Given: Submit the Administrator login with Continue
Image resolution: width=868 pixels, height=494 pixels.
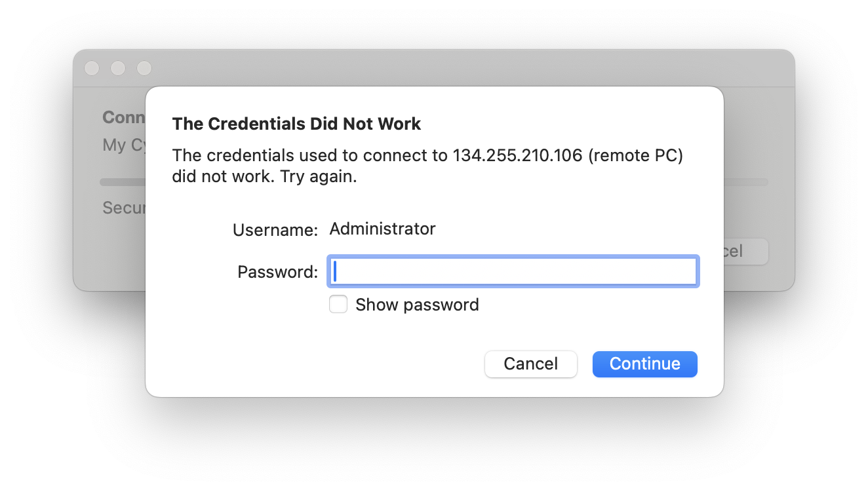Looking at the screenshot, I should [x=644, y=364].
